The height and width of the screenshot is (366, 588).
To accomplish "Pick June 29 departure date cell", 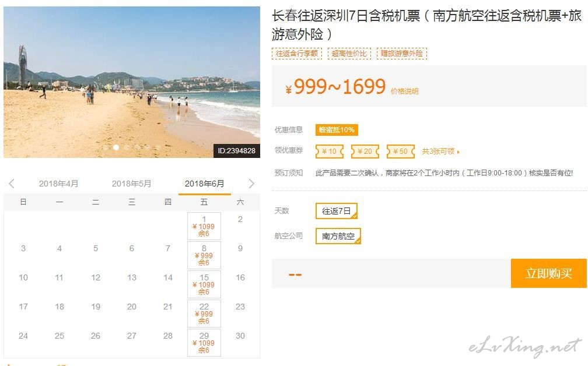I will pyautogui.click(x=204, y=343).
